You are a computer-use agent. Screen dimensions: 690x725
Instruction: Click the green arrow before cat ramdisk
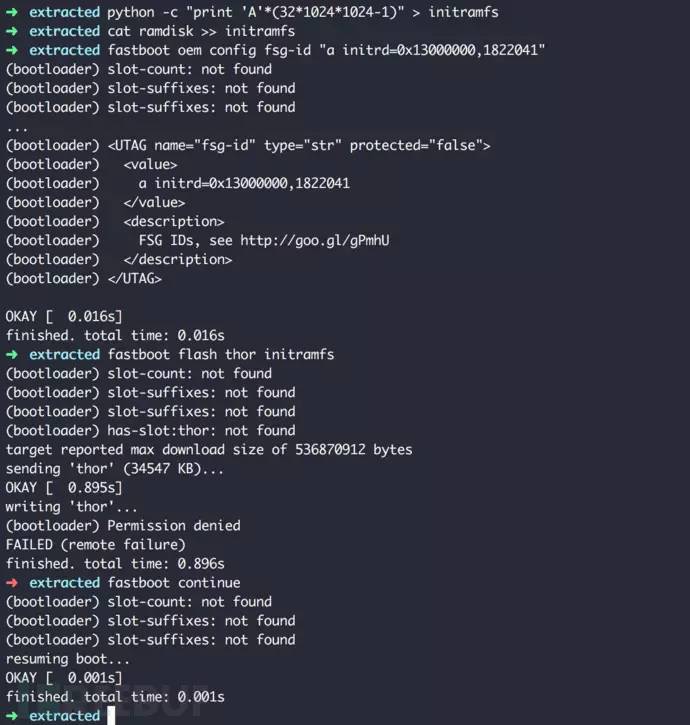[12, 31]
